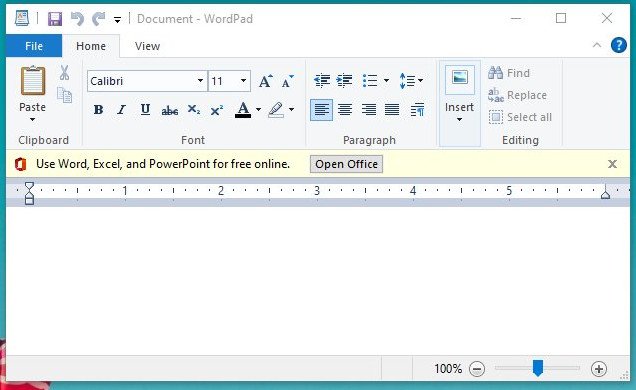Dismiss the Office promotion banner
This screenshot has height=390, width=636.
coord(612,164)
